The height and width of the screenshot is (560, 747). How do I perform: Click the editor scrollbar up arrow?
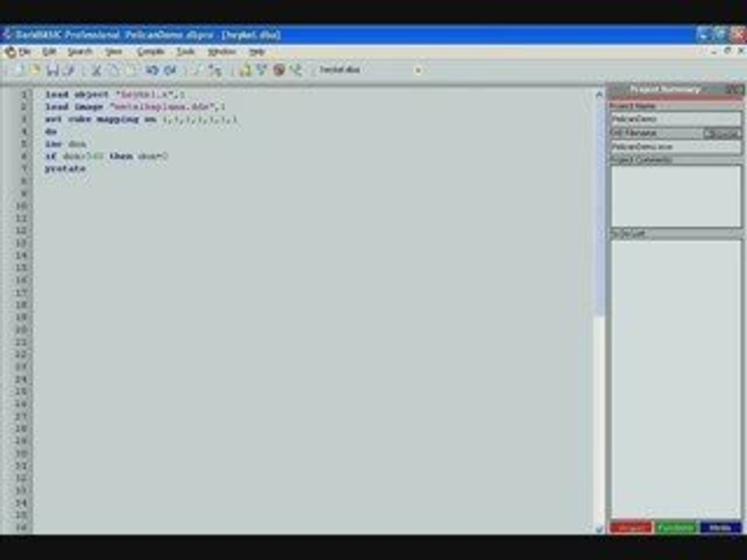599,94
